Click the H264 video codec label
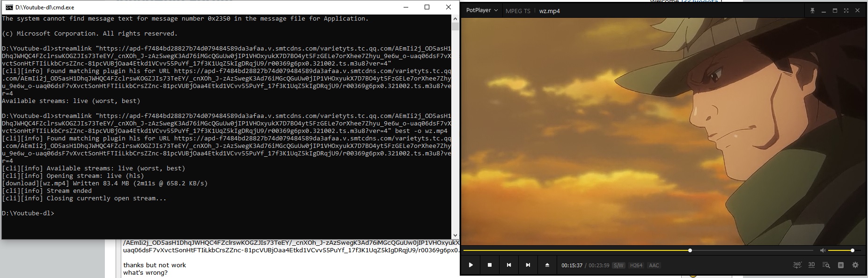The width and height of the screenshot is (868, 278). (x=636, y=265)
